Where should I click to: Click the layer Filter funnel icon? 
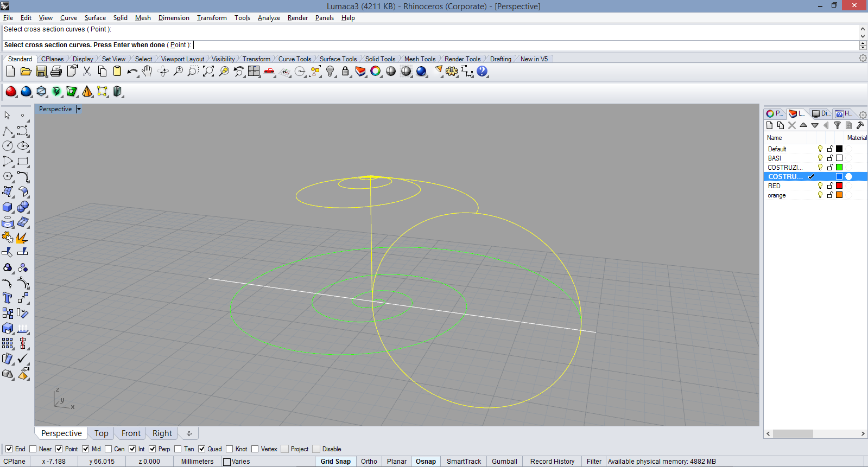[x=838, y=125]
